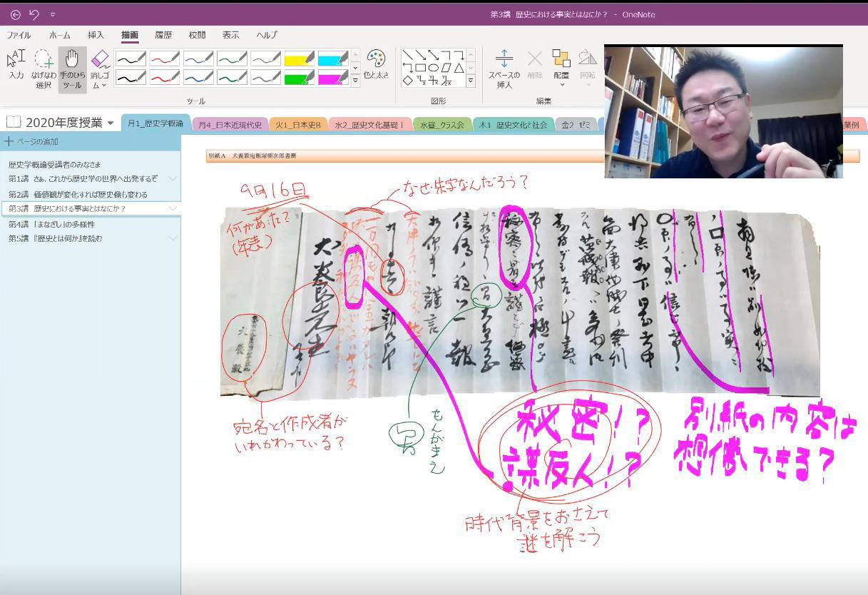Expand the pen gallery more button

point(355,81)
